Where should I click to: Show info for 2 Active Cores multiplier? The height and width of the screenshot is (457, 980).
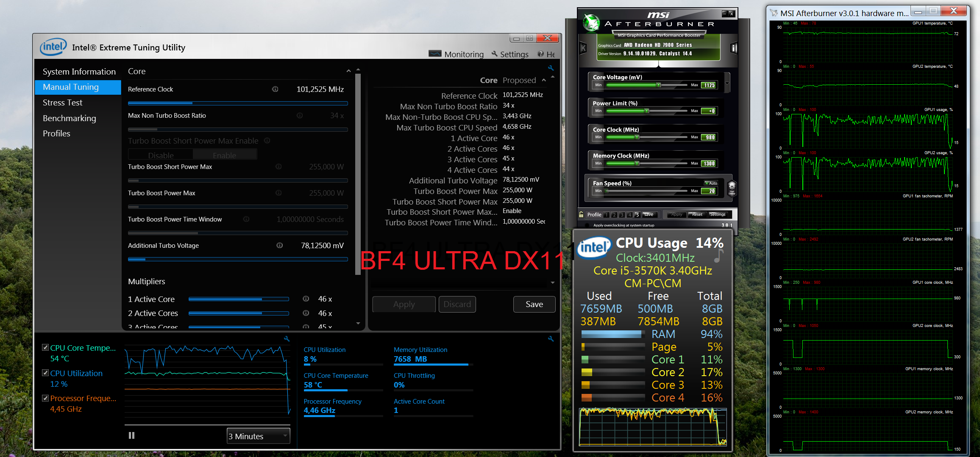[x=306, y=313]
